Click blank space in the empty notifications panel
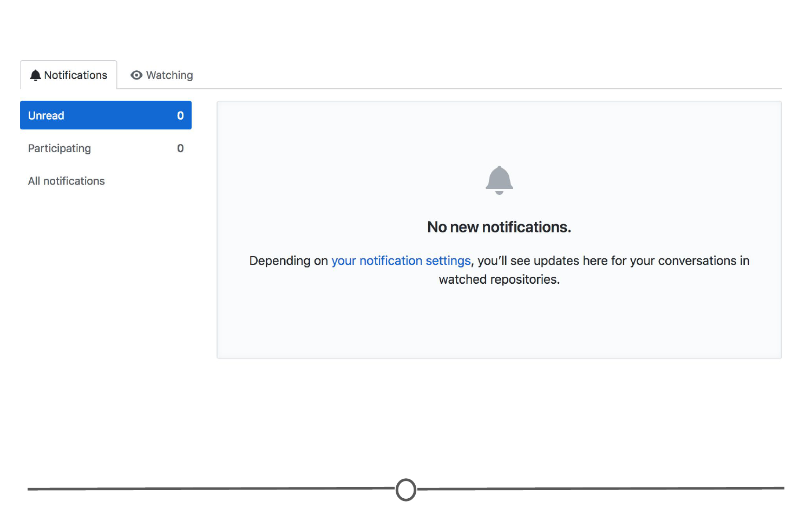 499,325
